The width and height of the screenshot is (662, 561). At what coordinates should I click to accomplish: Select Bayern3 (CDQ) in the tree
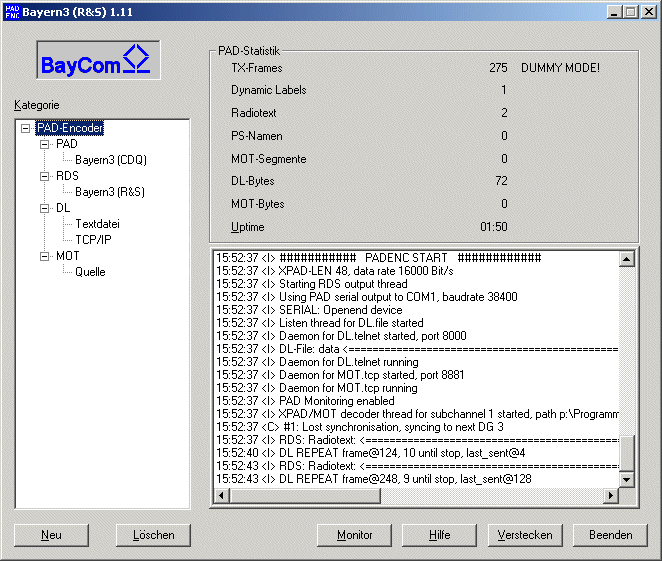pos(111,160)
